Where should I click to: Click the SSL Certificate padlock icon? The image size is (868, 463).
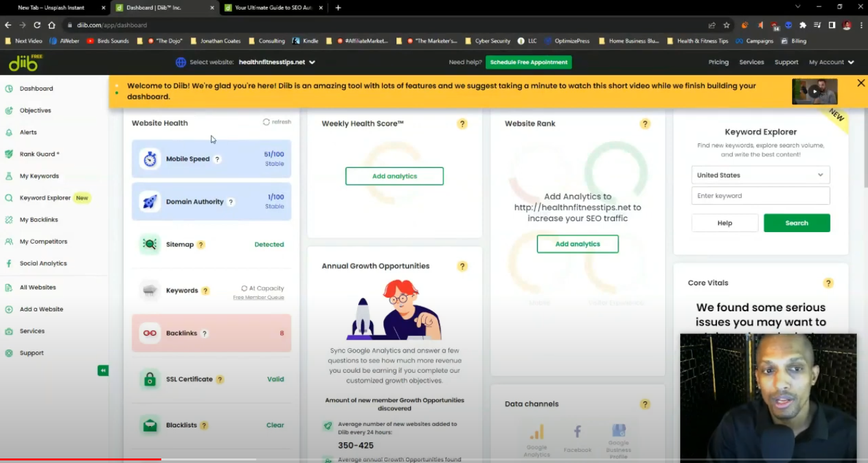[x=149, y=379]
